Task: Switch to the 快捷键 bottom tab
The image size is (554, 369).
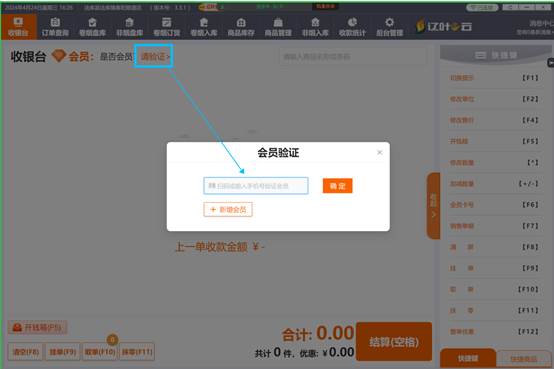Action: 468,358
